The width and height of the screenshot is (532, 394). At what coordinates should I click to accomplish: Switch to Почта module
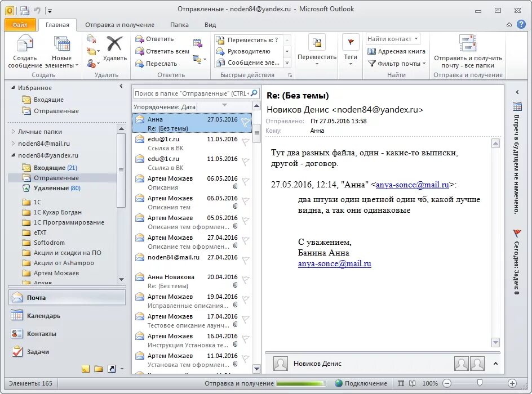(67, 297)
